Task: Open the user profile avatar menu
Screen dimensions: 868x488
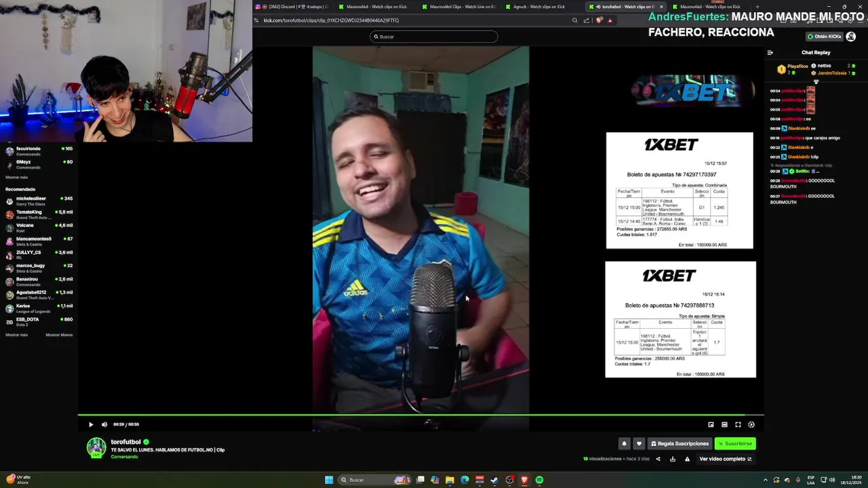Action: (x=851, y=37)
